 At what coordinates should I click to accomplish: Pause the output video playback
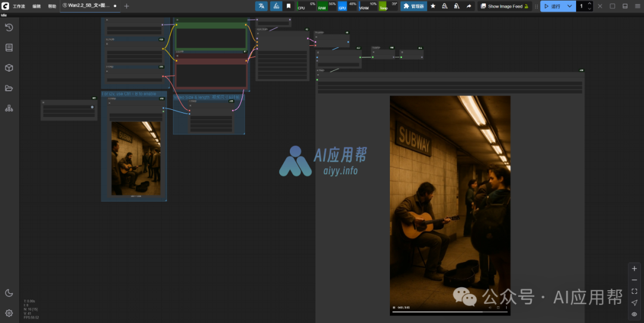tap(394, 307)
